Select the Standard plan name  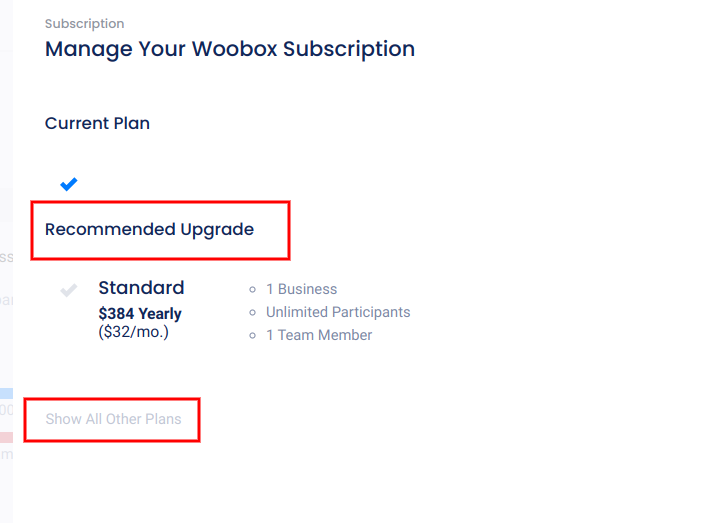coord(141,288)
